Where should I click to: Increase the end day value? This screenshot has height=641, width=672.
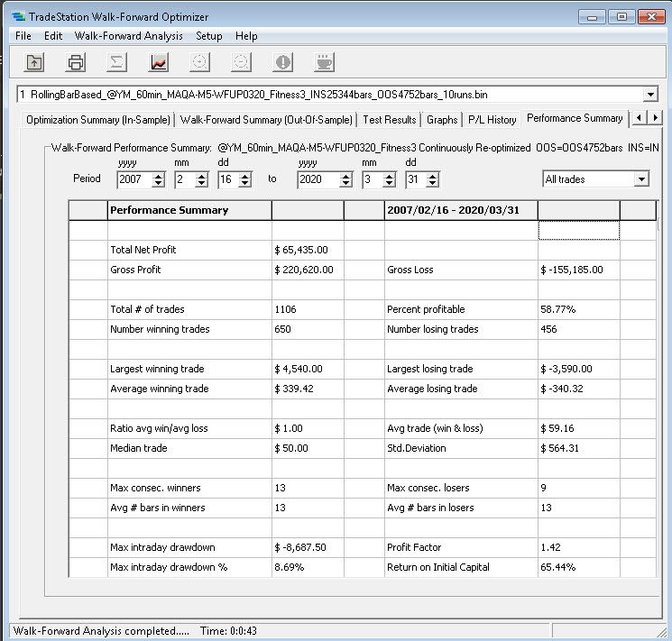click(x=433, y=175)
